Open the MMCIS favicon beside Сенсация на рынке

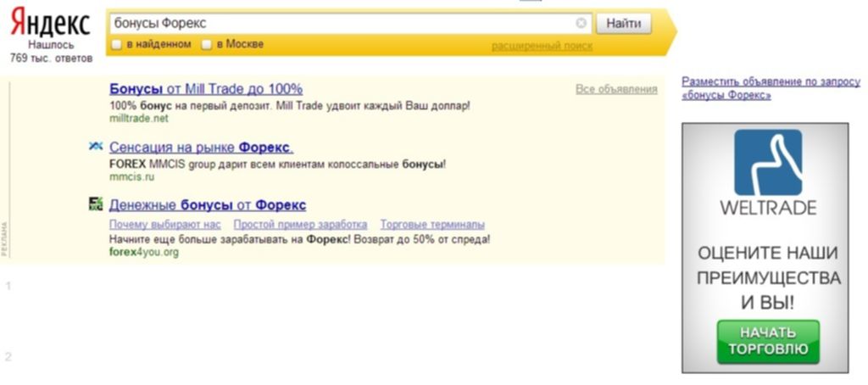96,146
